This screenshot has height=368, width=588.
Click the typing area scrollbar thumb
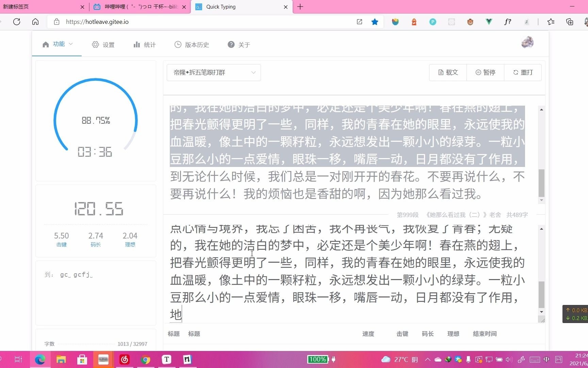[541, 295]
